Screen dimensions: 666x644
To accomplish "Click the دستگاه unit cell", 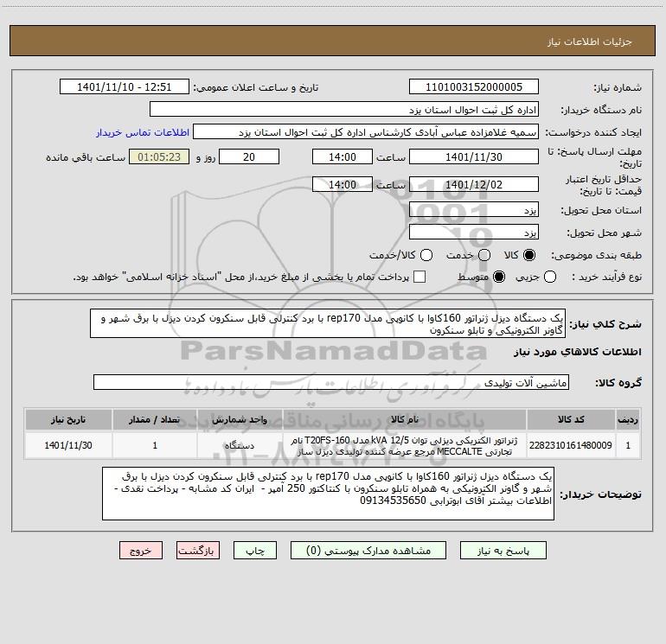I will [x=240, y=445].
